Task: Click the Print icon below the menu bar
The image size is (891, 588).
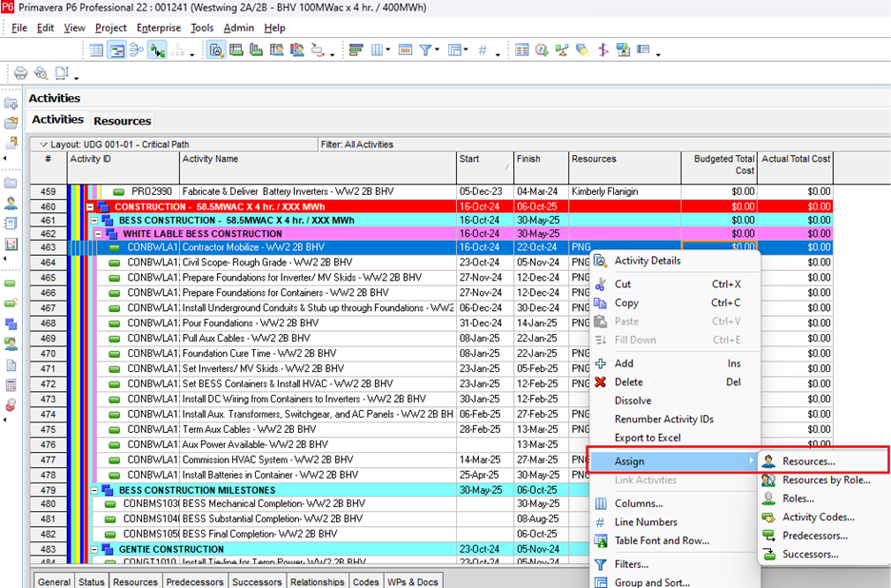Action: [20, 73]
